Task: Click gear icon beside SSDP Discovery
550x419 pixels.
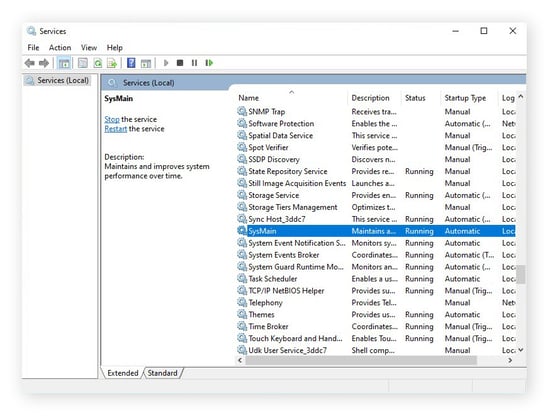Action: (242, 159)
